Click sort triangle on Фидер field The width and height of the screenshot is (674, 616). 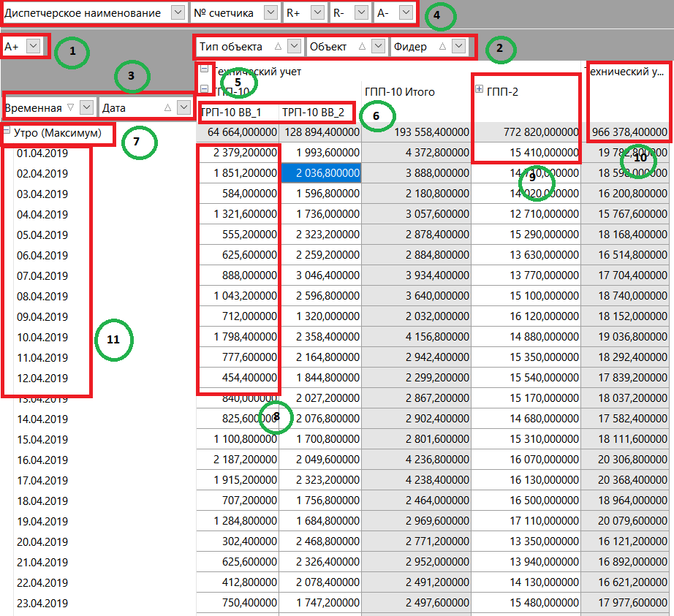[x=442, y=47]
